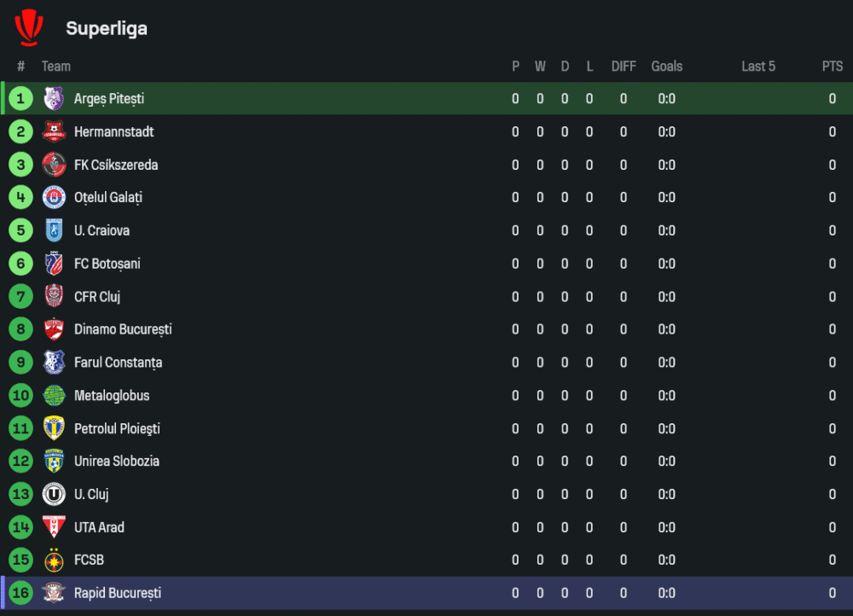Sort the table by PTS column

pyautogui.click(x=832, y=67)
